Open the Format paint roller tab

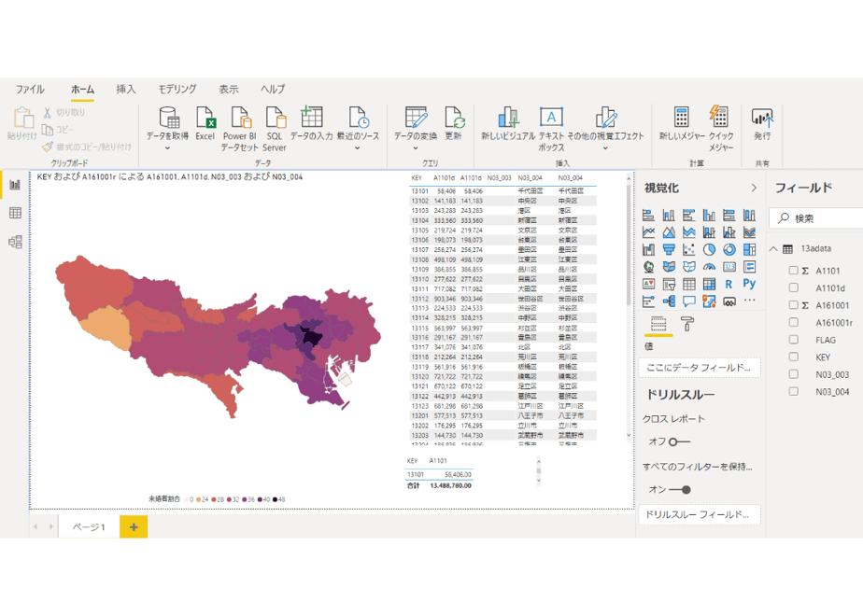(686, 323)
